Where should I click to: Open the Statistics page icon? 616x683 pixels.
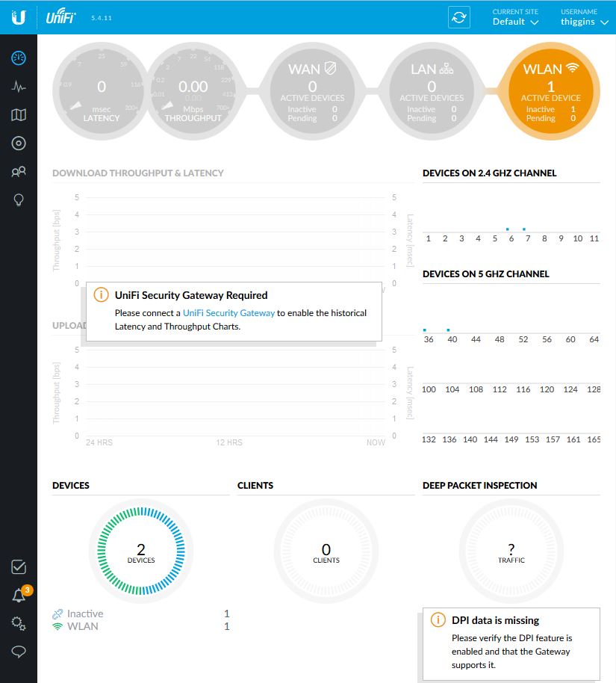pyautogui.click(x=18, y=86)
